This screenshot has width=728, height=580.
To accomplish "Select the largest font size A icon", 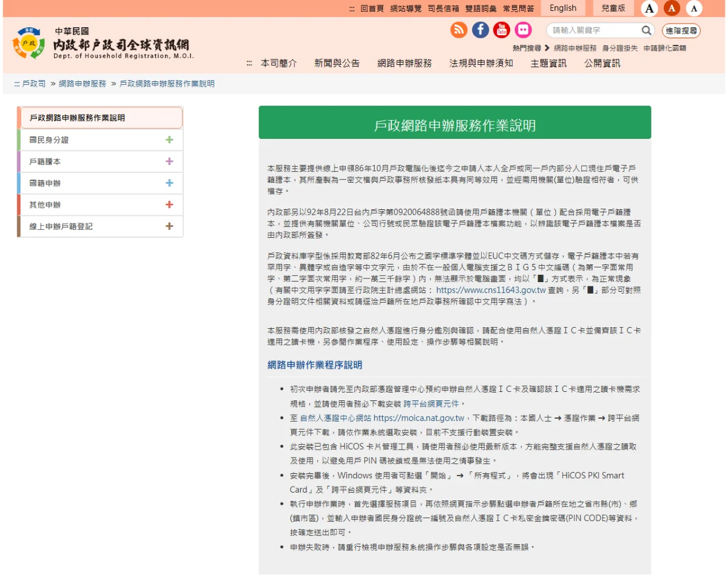I will pyautogui.click(x=650, y=8).
